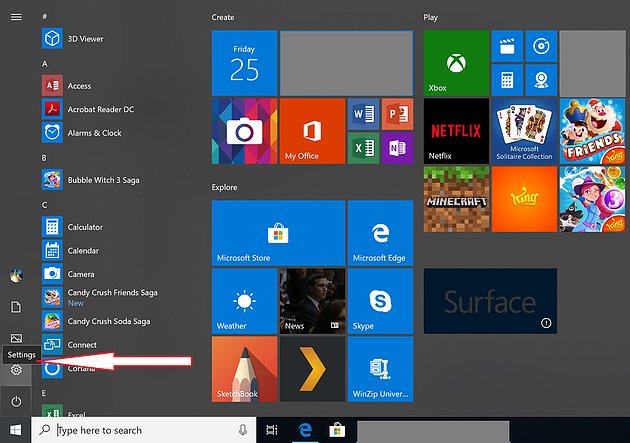The height and width of the screenshot is (443, 630).
Task: Open the Pictures folder icon in sidebar
Action: point(16,338)
